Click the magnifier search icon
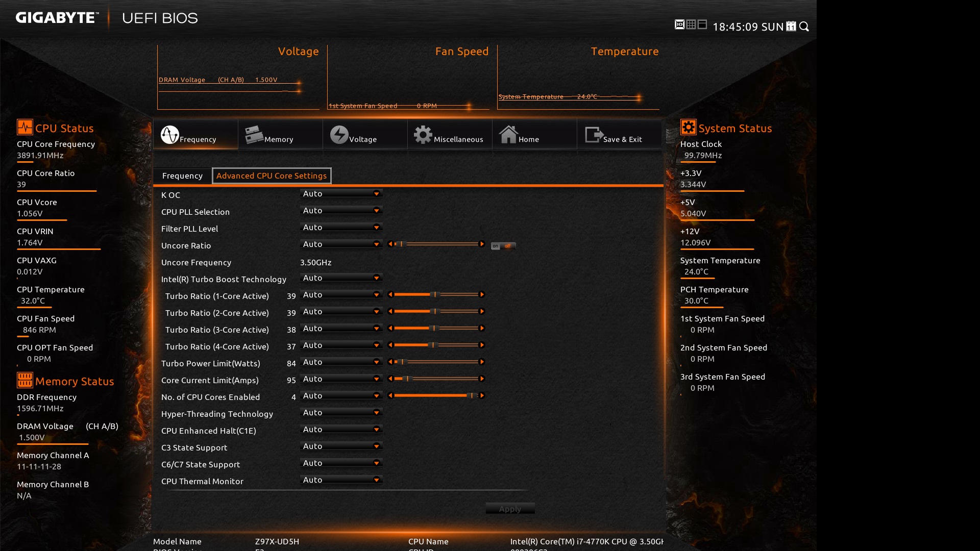This screenshot has width=980, height=551. 804,27
